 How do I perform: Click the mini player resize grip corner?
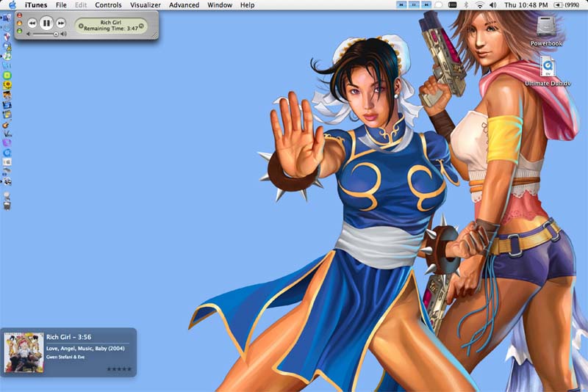154,35
